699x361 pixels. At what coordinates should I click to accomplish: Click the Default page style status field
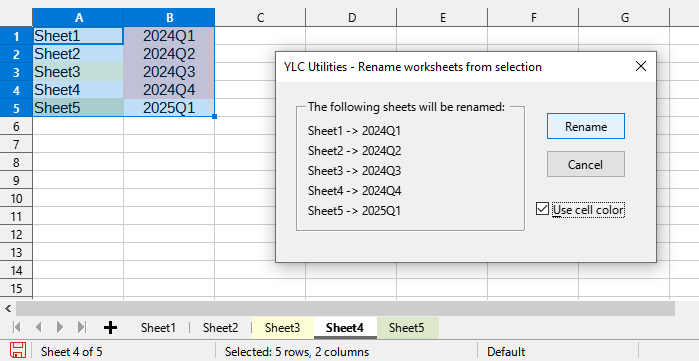pos(506,352)
